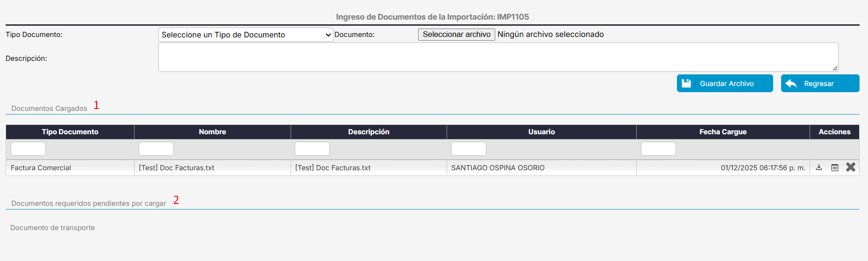
Task: Click the floppy disk save icon
Action: 686,84
